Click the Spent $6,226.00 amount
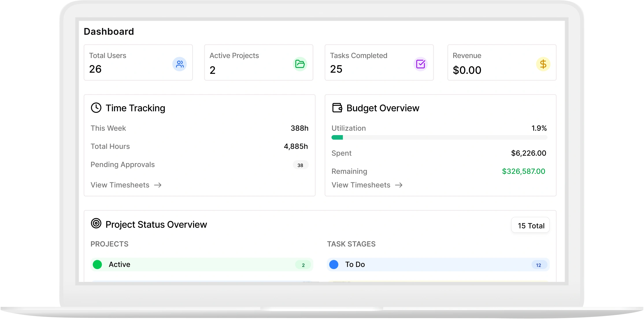Viewport: 644px width, 321px height. click(x=529, y=153)
